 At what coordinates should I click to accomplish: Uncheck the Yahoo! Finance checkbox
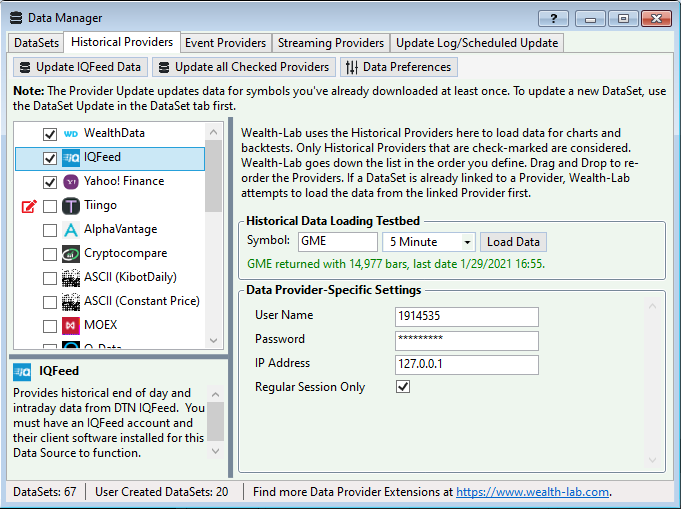(x=50, y=182)
